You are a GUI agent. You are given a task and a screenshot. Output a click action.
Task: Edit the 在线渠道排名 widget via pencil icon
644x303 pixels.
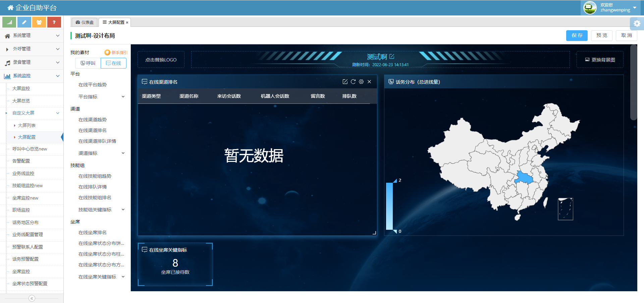click(x=345, y=82)
